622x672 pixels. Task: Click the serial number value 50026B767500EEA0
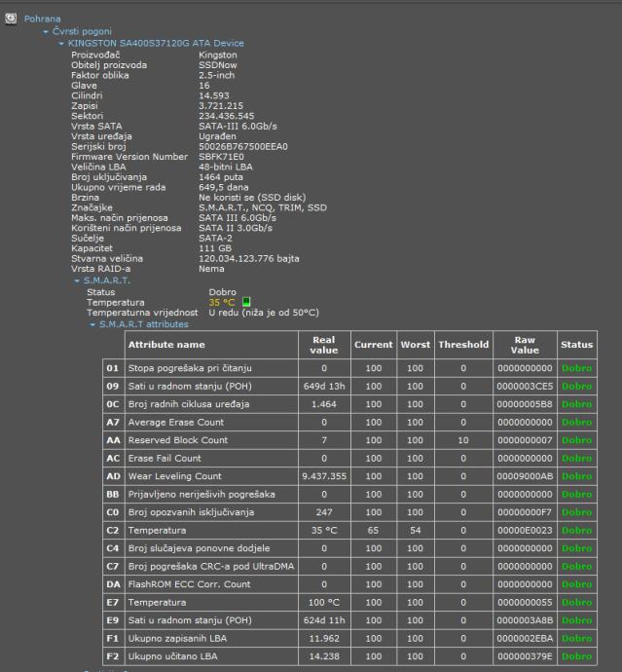click(238, 146)
